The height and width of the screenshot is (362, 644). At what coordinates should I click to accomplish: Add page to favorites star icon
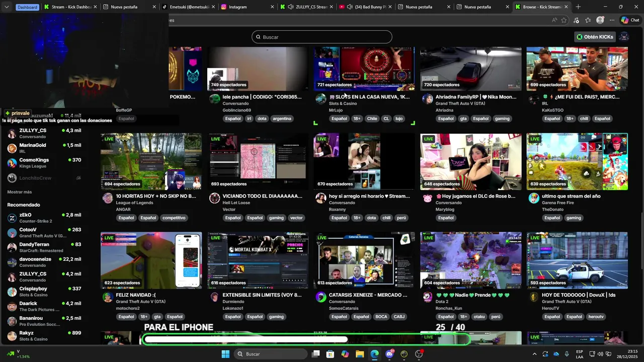(x=564, y=20)
